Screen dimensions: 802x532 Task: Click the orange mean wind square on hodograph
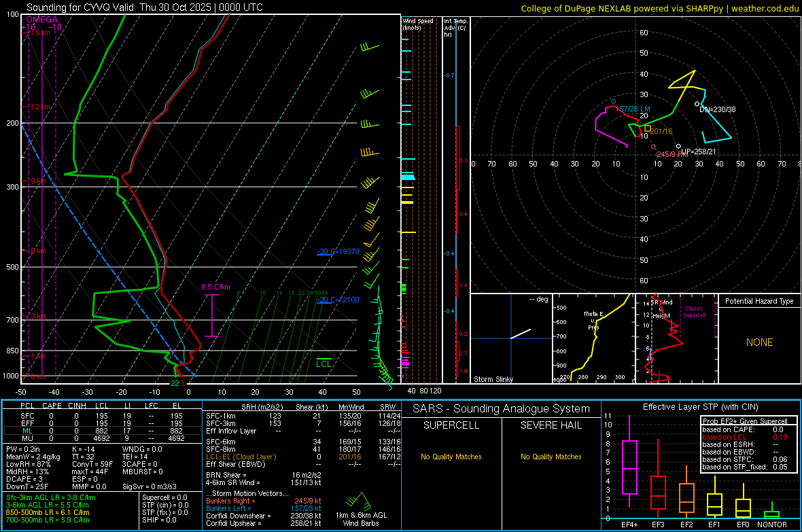coord(648,128)
